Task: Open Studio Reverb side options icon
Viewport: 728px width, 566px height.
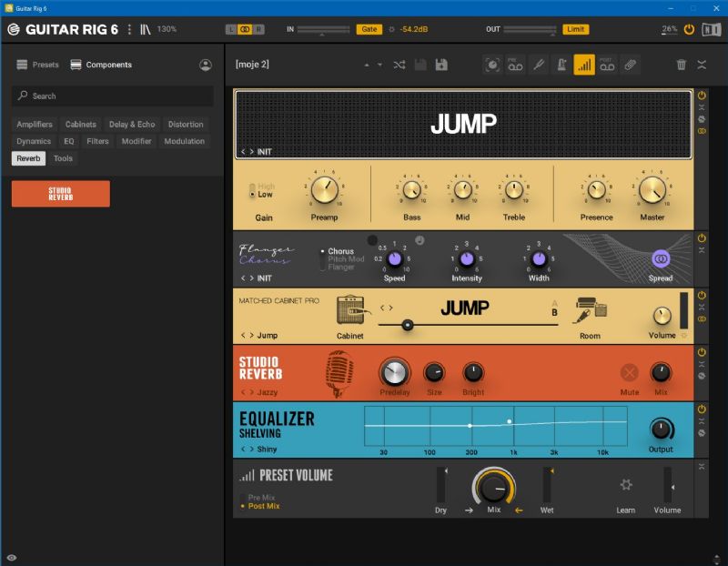Action: pos(702,376)
